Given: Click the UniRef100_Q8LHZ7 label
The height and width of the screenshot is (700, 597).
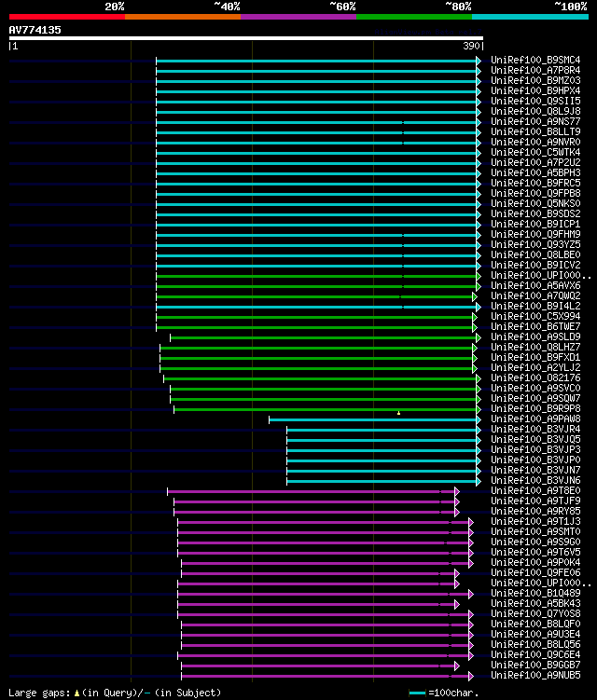Looking at the screenshot, I should pos(535,348).
